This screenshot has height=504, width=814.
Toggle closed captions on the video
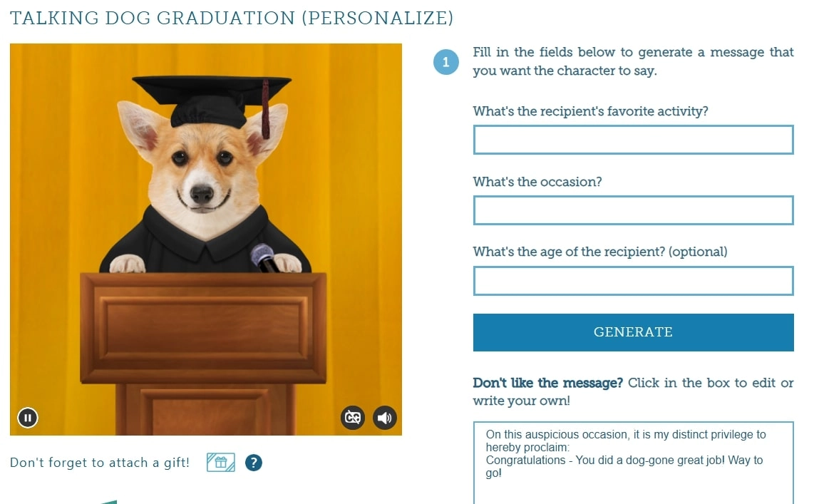point(353,418)
